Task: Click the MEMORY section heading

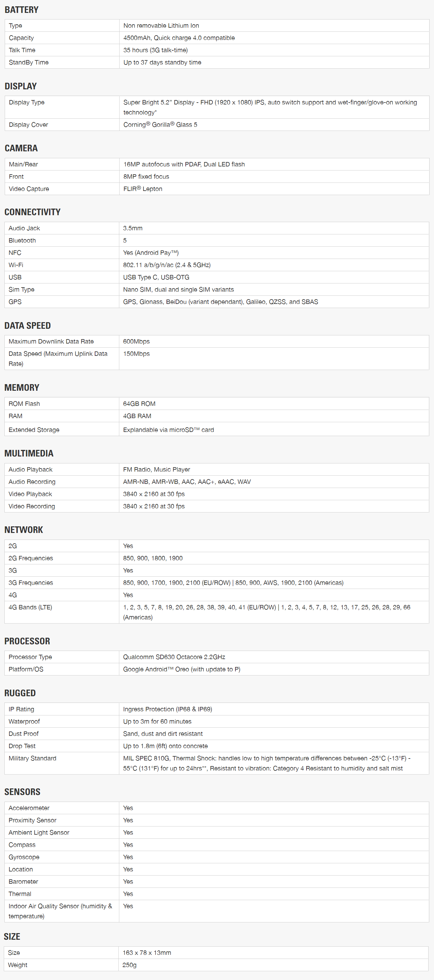Action: pyautogui.click(x=22, y=387)
